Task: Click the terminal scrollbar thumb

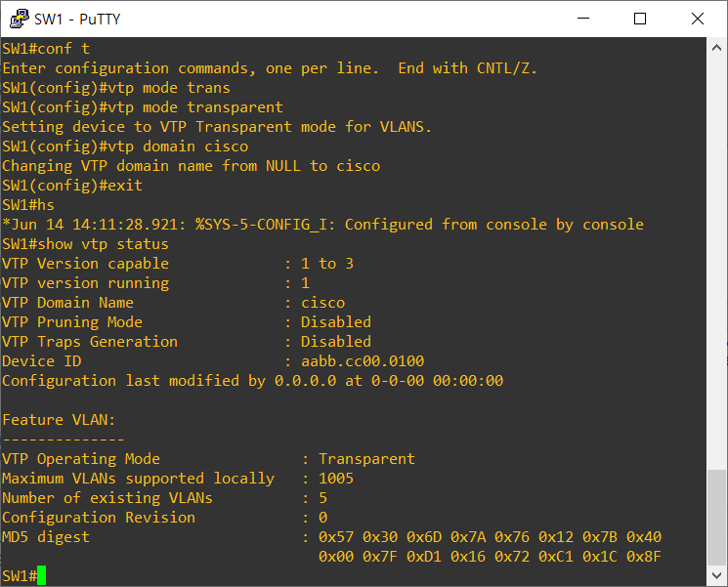Action: click(716, 518)
